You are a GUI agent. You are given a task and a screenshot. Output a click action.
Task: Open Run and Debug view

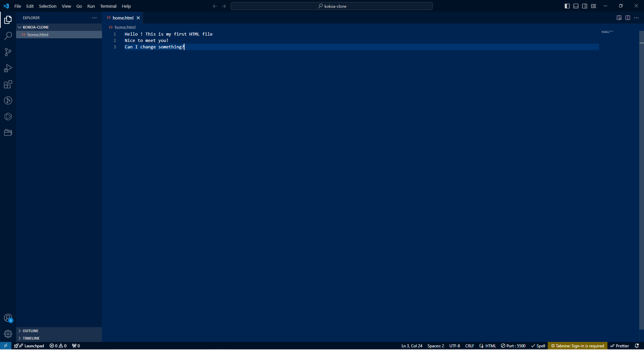(x=8, y=68)
